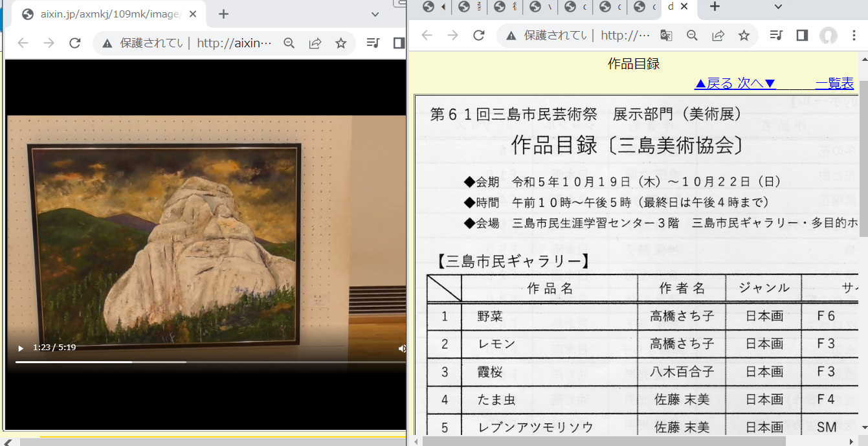
Task: Bookmark the catalog page with the star
Action: pyautogui.click(x=744, y=36)
